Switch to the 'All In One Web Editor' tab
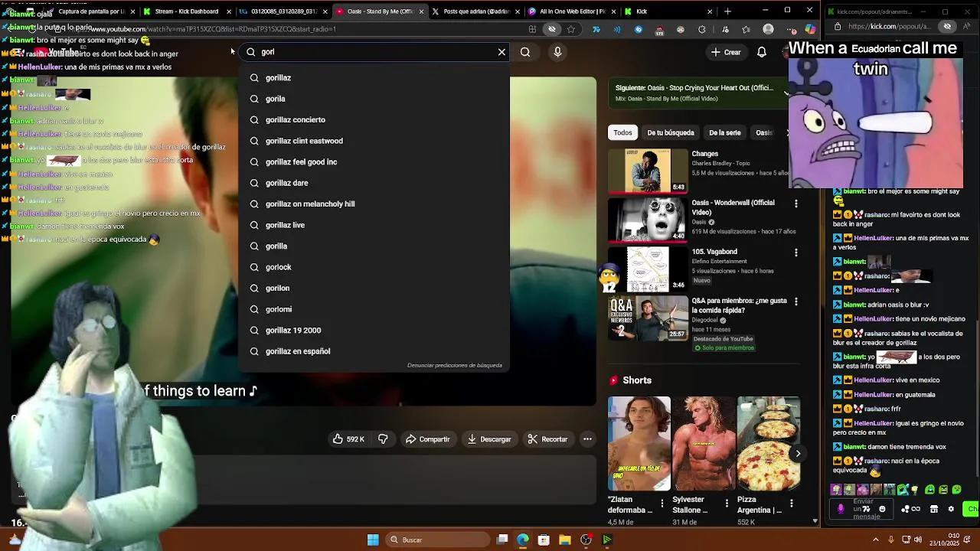The width and height of the screenshot is (980, 551). click(573, 11)
